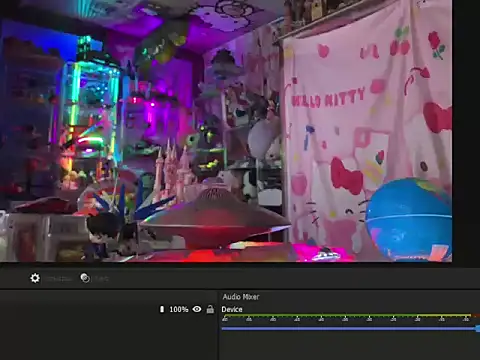Click the Device audio source label

click(x=232, y=309)
